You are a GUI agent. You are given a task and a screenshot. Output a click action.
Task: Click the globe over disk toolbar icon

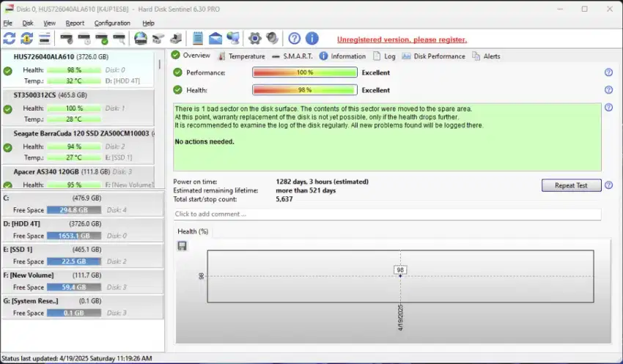click(x=140, y=39)
